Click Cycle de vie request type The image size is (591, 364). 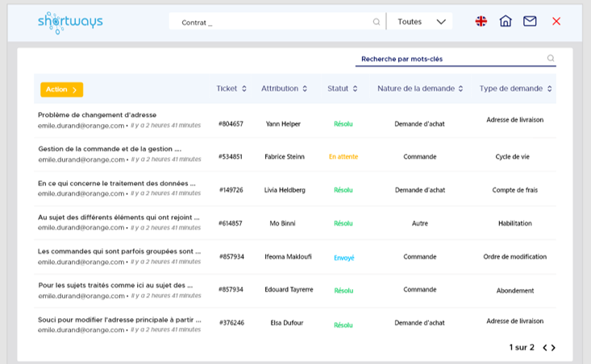pyautogui.click(x=512, y=156)
